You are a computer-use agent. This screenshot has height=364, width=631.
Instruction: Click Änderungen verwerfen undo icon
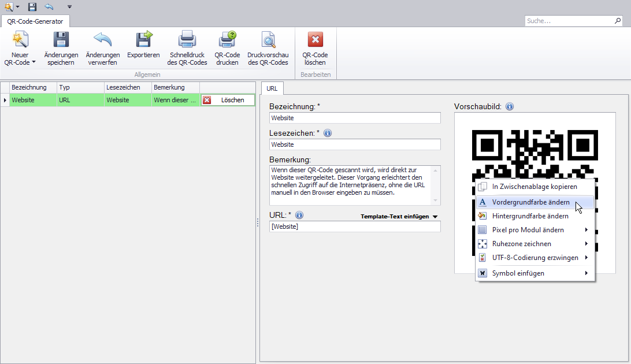point(102,40)
